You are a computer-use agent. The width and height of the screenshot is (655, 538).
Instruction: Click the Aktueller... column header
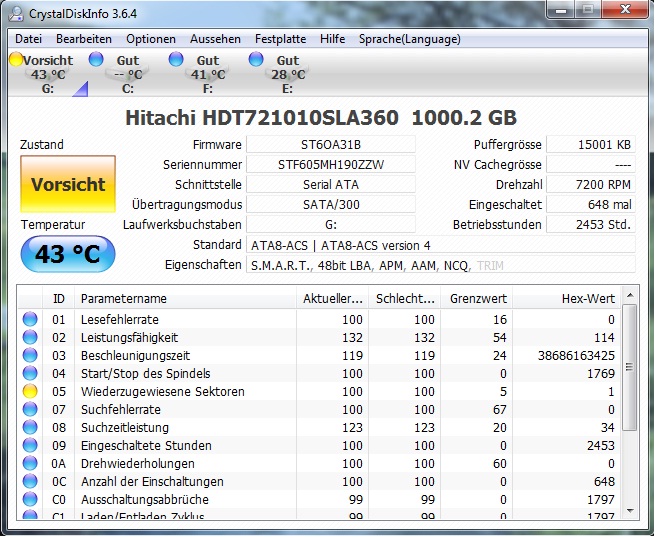pos(333,299)
